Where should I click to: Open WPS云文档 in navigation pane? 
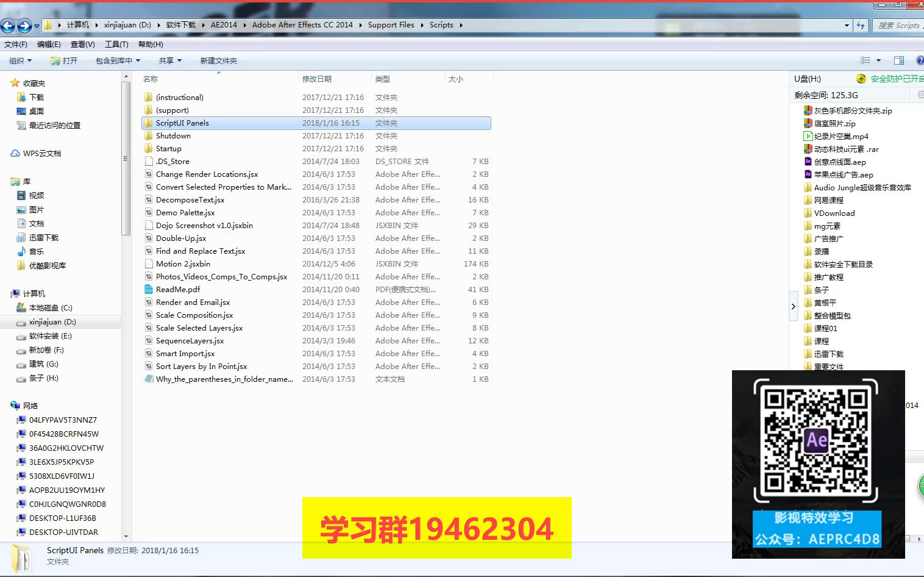coord(42,154)
